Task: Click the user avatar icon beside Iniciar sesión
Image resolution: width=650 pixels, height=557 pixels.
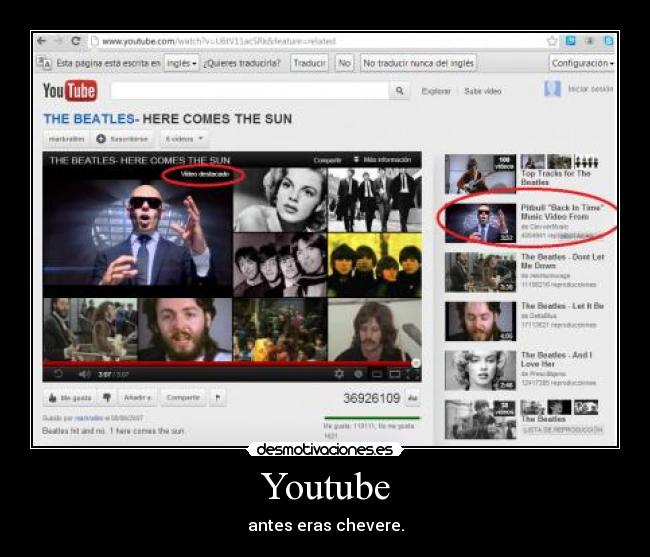Action: (552, 89)
